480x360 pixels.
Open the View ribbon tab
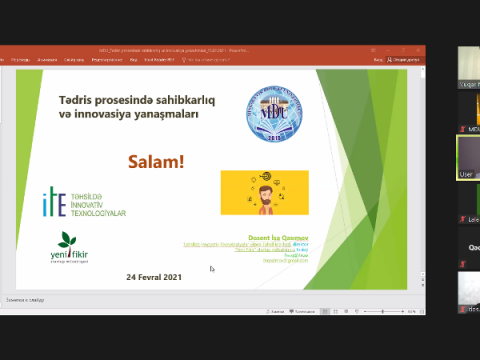point(134,60)
